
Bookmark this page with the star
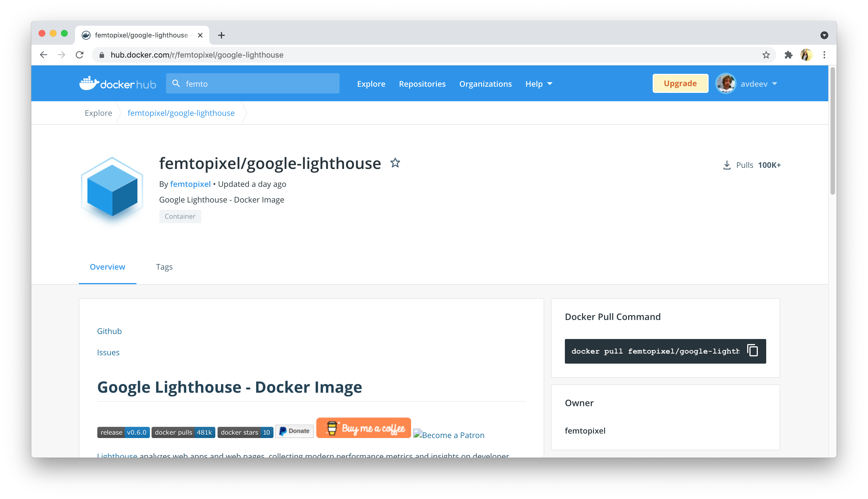(766, 55)
